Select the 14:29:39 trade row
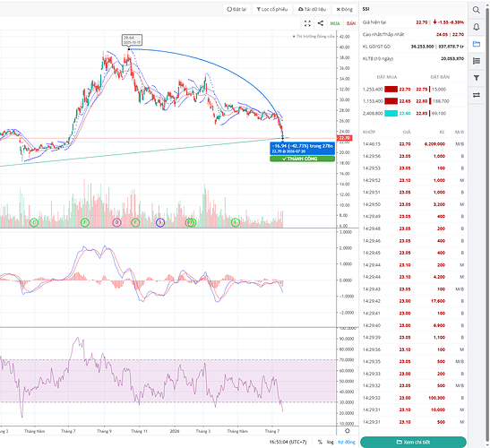Viewport: 490px width, 448px height. coord(413,337)
